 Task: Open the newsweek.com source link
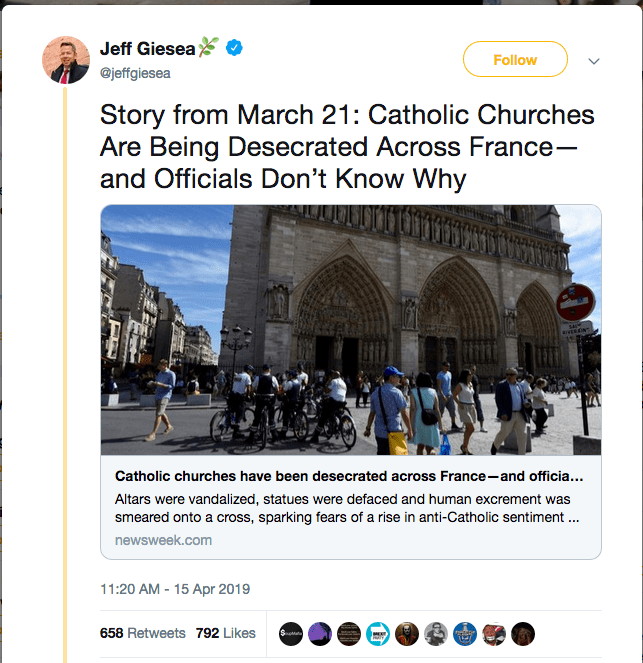(156, 540)
